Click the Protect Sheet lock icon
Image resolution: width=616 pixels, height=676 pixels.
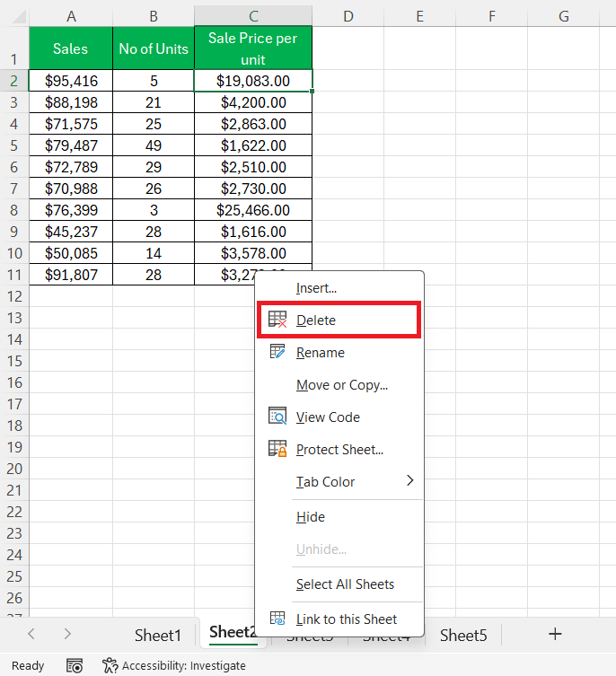(277, 448)
